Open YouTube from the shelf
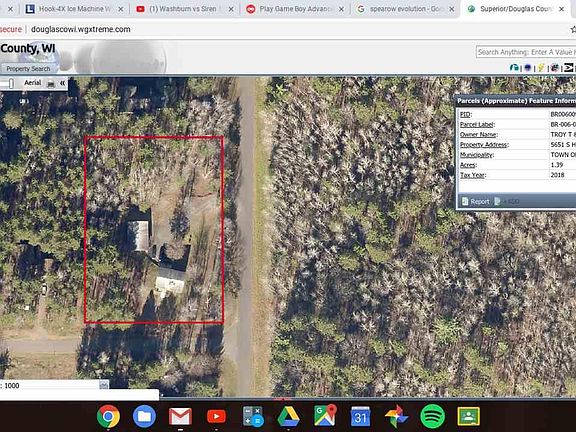 pos(216,416)
